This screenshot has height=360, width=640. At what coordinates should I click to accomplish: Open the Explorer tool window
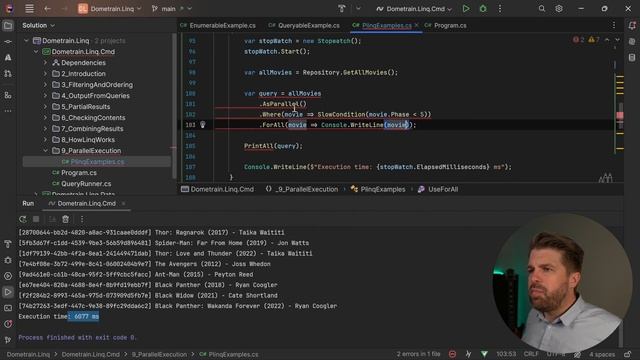(x=8, y=26)
